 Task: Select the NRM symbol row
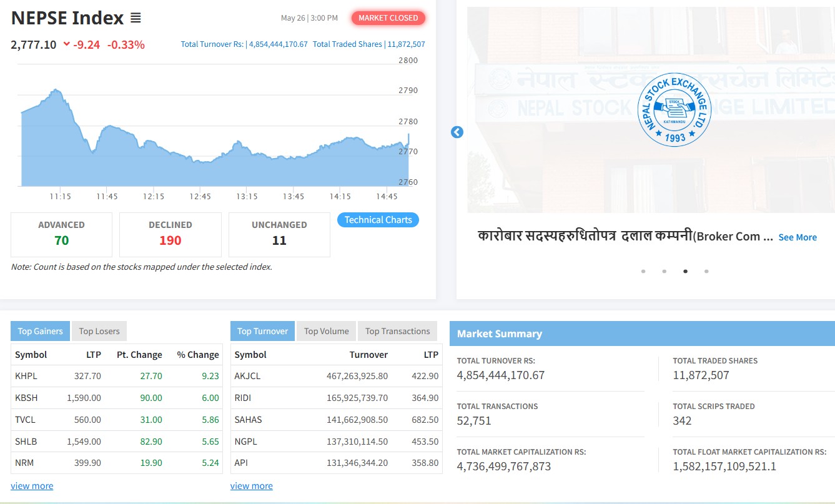[117, 463]
